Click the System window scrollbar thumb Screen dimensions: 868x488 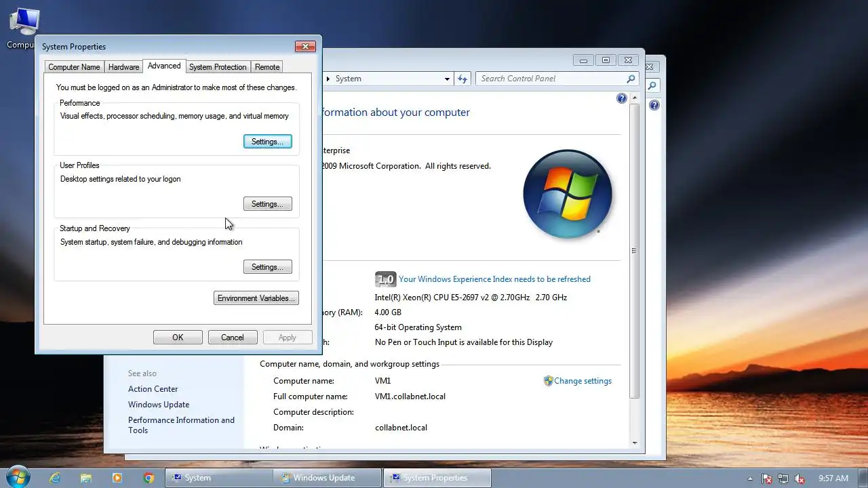(x=634, y=251)
